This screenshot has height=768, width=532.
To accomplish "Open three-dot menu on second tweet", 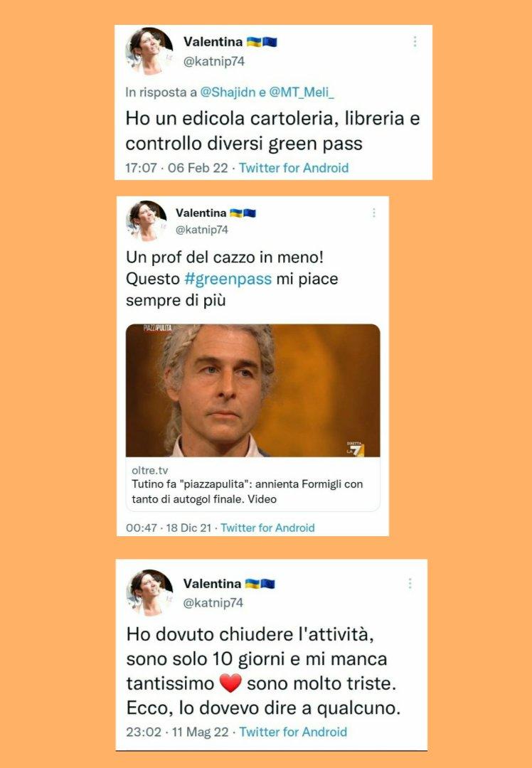I will coord(374,213).
